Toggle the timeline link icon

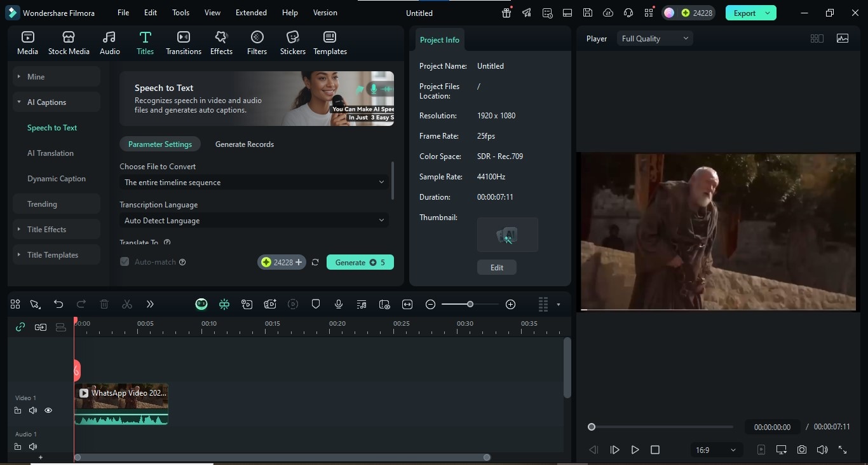[20, 327]
